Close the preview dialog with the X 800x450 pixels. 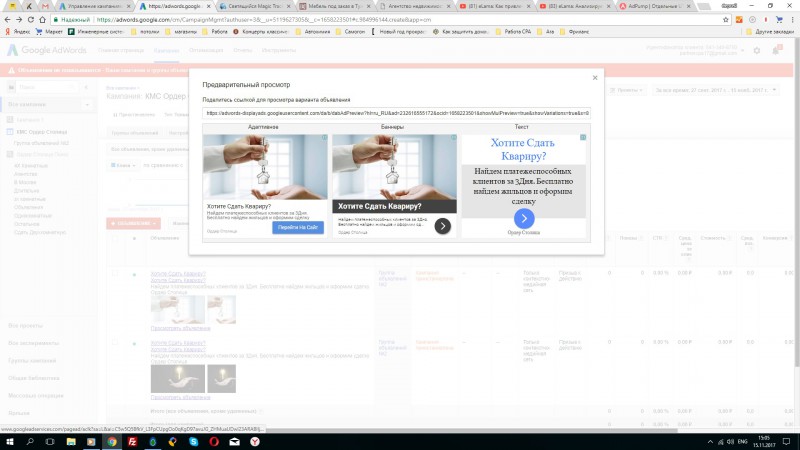tap(595, 78)
